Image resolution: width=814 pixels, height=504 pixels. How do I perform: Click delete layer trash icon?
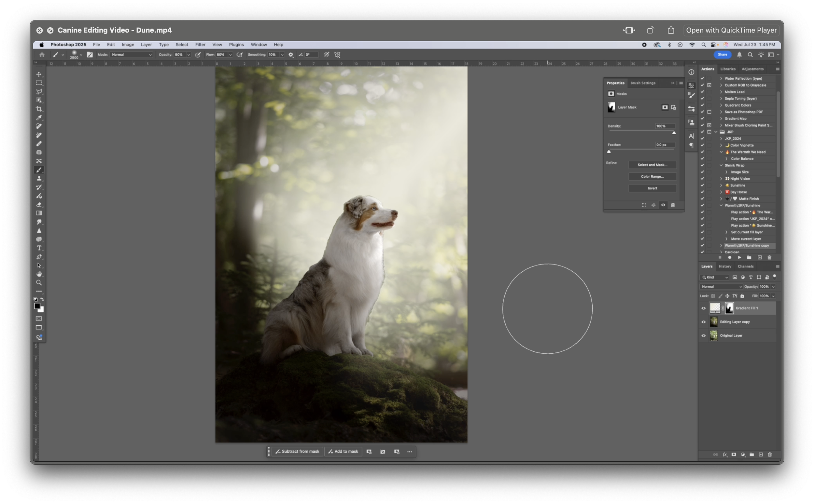[770, 454]
